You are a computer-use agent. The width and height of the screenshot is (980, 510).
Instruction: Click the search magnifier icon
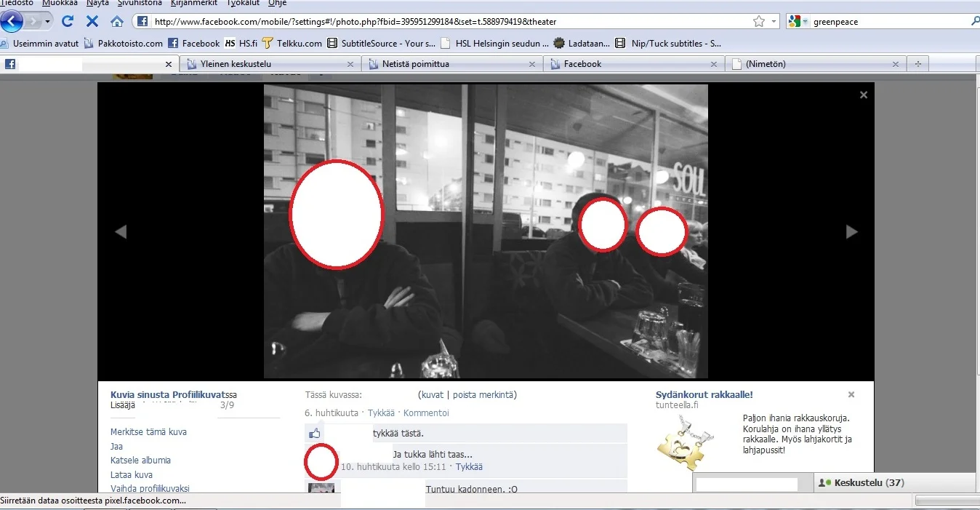(974, 22)
